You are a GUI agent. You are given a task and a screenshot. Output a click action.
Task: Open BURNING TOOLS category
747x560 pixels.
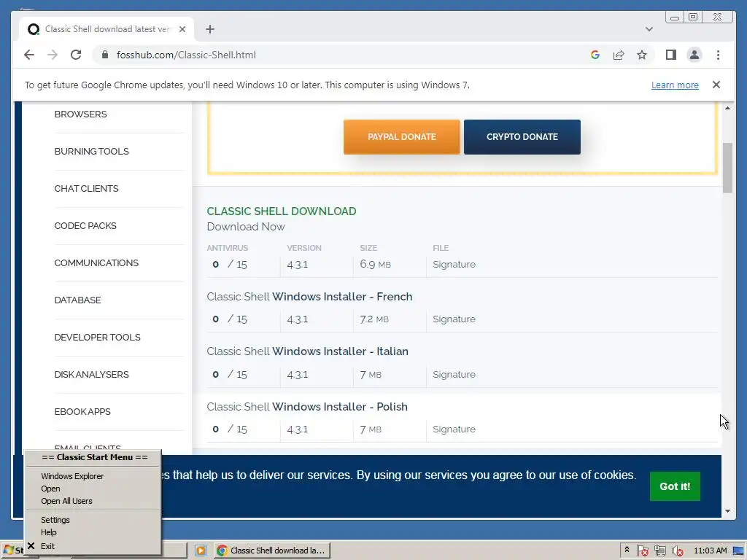[x=91, y=152]
